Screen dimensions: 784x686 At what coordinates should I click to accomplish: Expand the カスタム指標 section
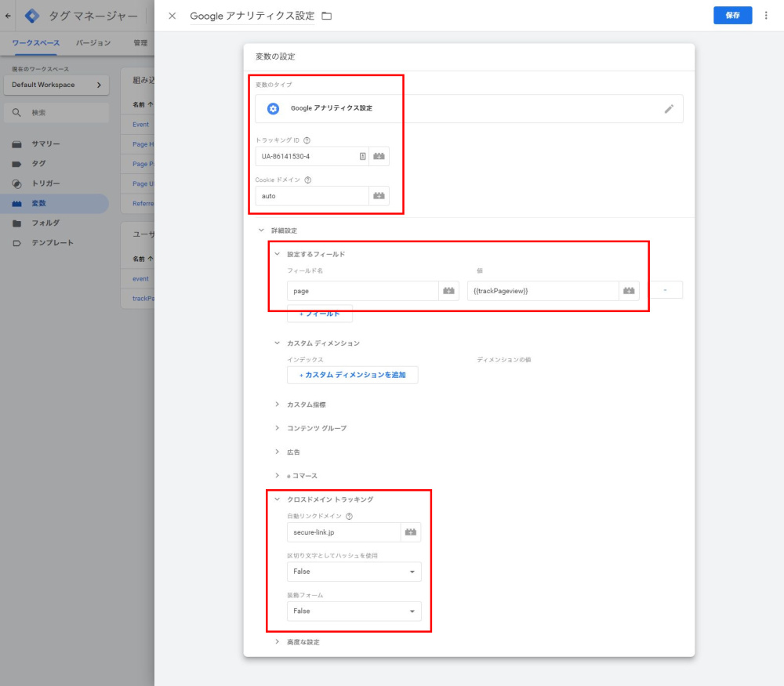(306, 405)
